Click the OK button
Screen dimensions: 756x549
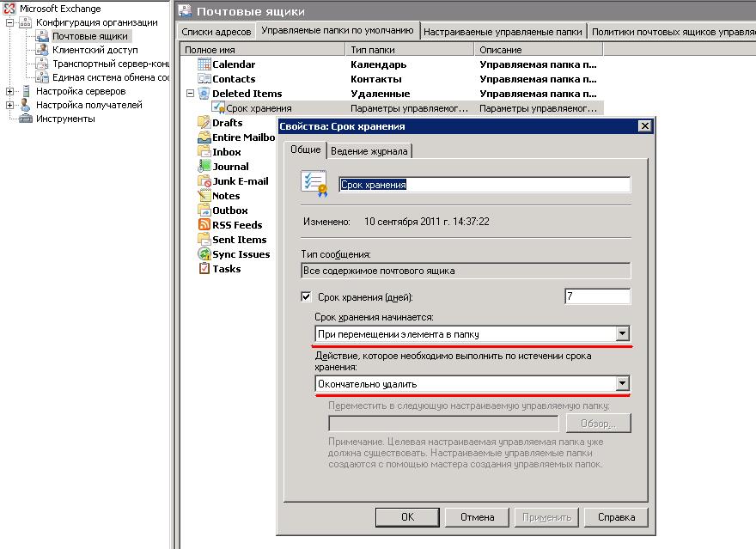point(407,517)
